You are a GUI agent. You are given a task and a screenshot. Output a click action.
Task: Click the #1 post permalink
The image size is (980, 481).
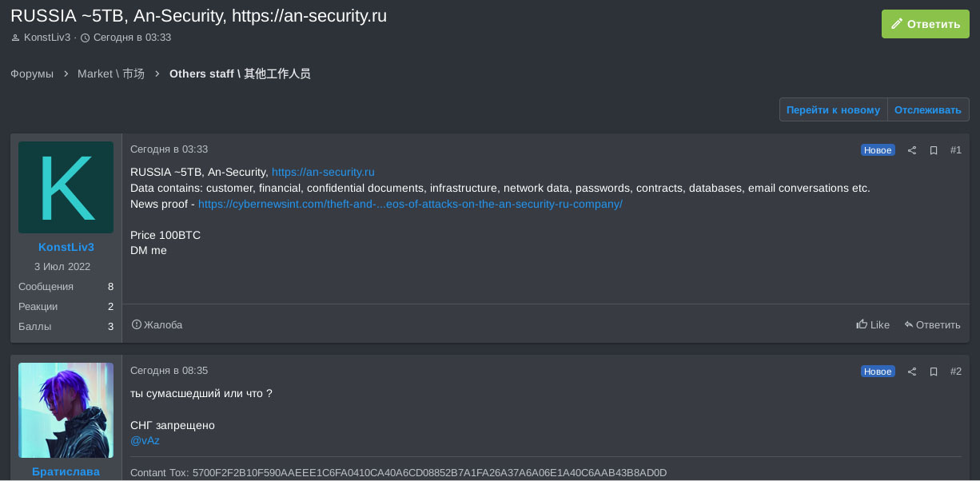(956, 150)
